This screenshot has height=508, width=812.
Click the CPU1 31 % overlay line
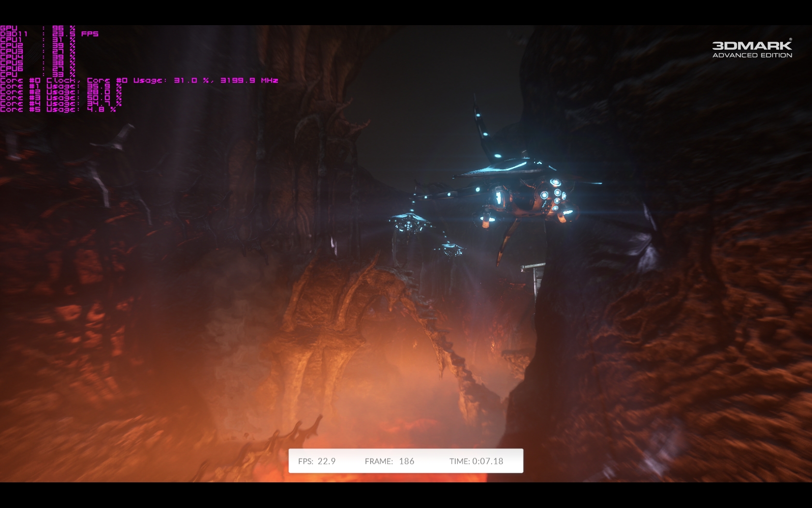38,40
